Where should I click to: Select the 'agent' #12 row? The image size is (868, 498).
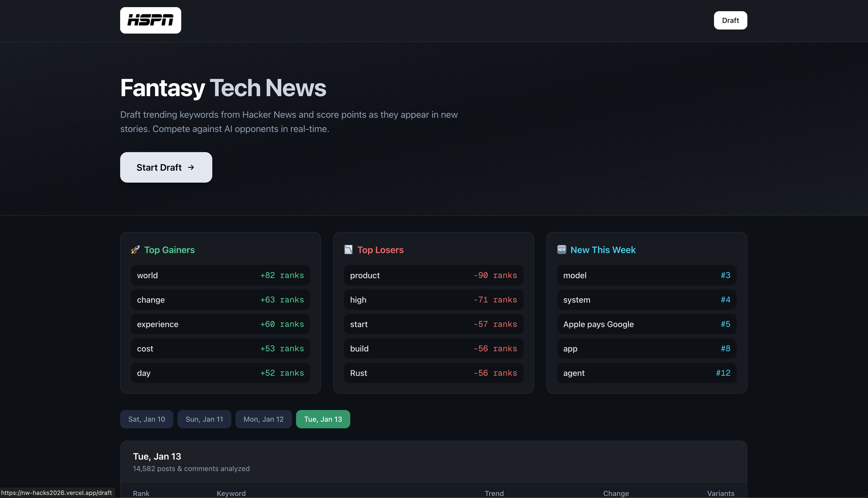646,373
